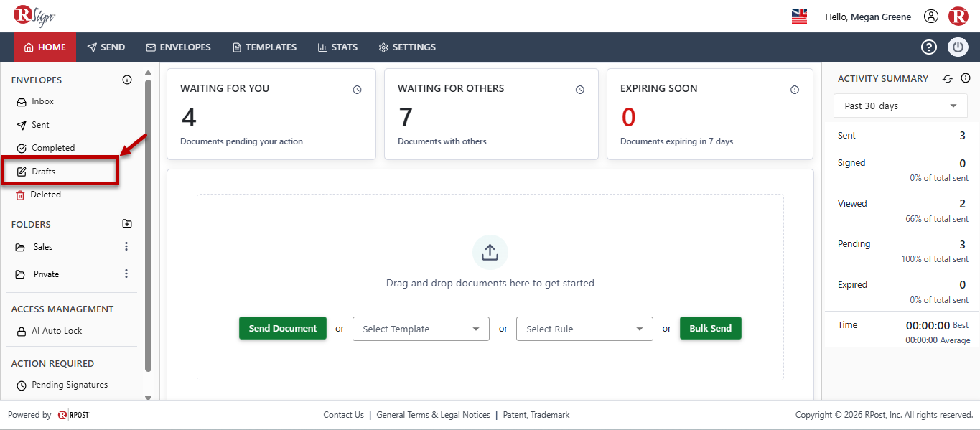The height and width of the screenshot is (430, 980).
Task: Click the Sent row in Activity Summary
Action: [902, 136]
